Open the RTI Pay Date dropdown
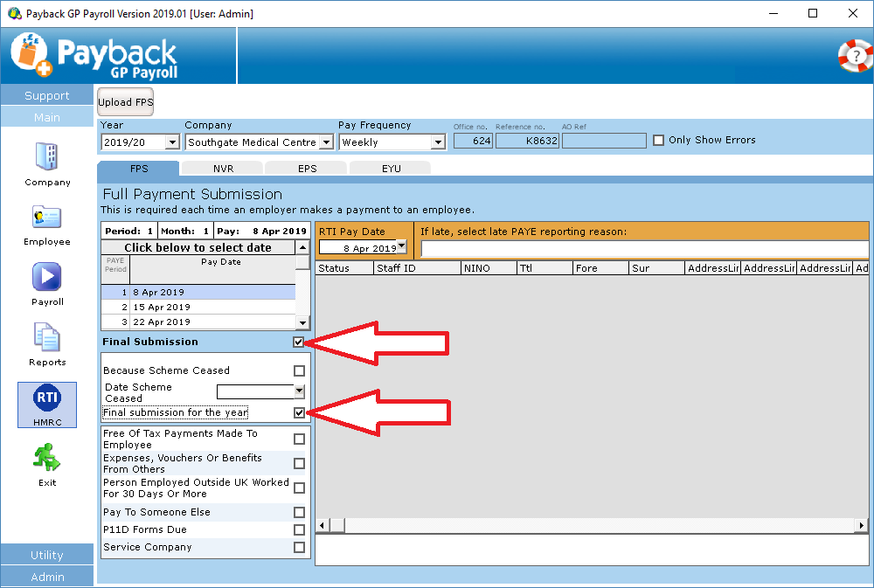Screen dimensions: 874x588 [400, 246]
